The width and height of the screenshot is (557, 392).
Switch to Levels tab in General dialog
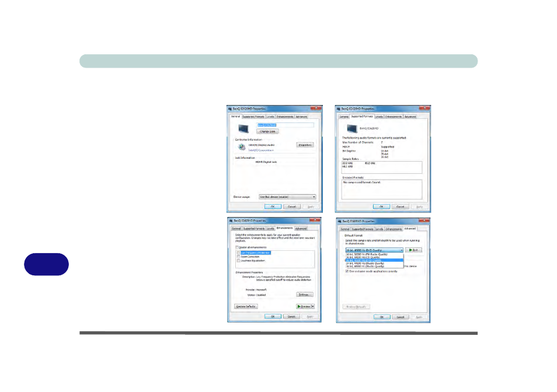(x=270, y=117)
